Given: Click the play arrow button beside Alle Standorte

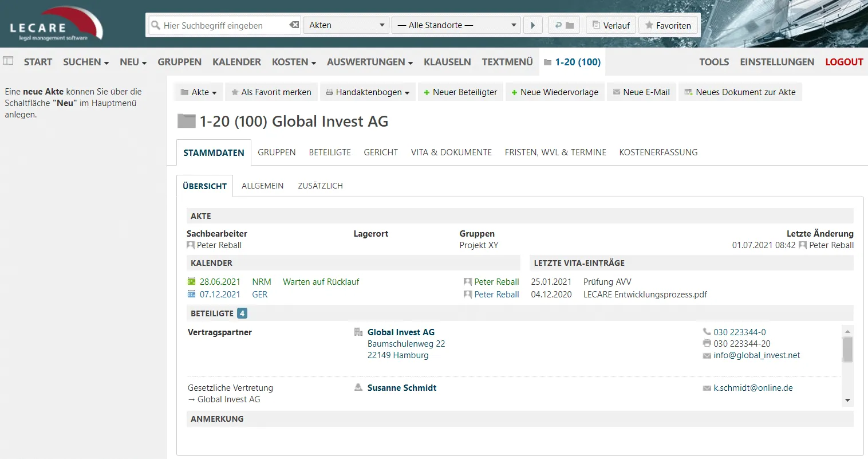Looking at the screenshot, I should [x=532, y=25].
